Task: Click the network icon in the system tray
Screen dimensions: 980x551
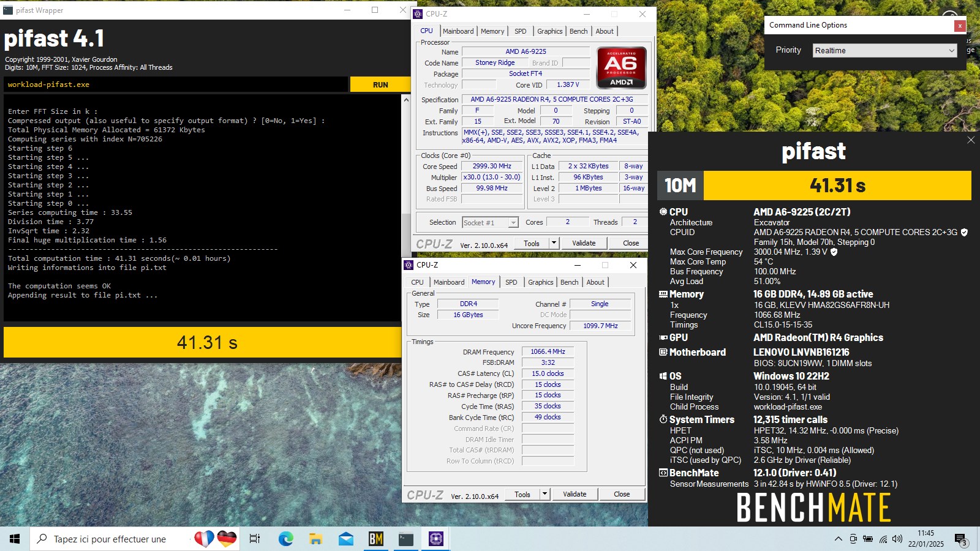Action: coord(883,539)
